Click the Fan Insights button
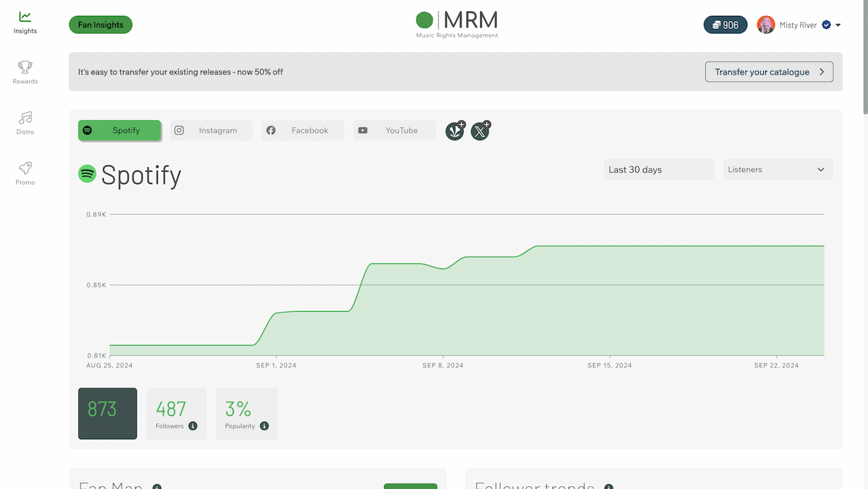Image resolution: width=868 pixels, height=489 pixels. click(101, 24)
